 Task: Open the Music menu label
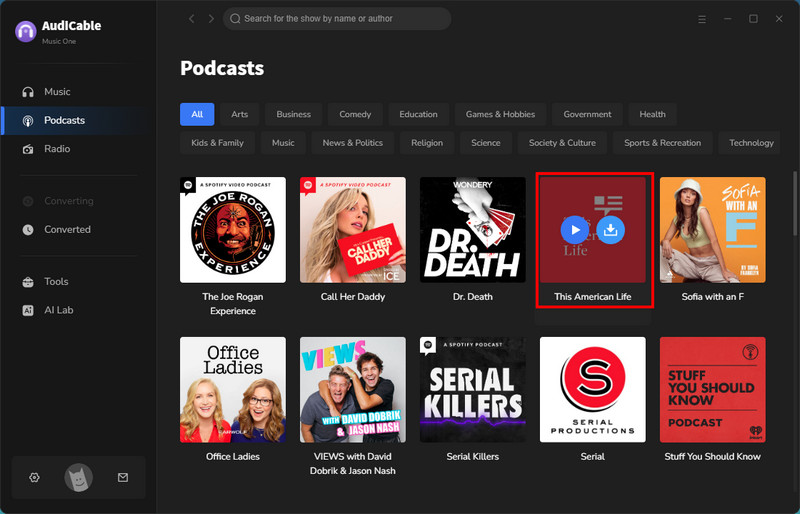pyautogui.click(x=57, y=92)
